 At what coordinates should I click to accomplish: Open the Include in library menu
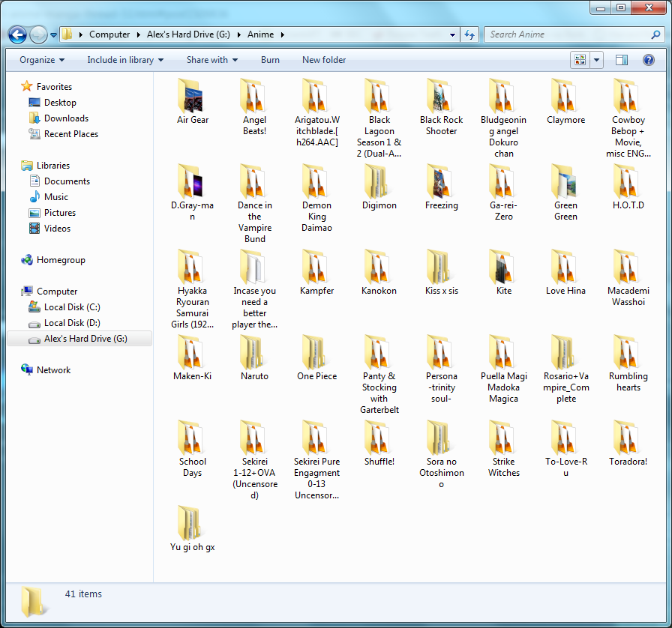pyautogui.click(x=125, y=60)
